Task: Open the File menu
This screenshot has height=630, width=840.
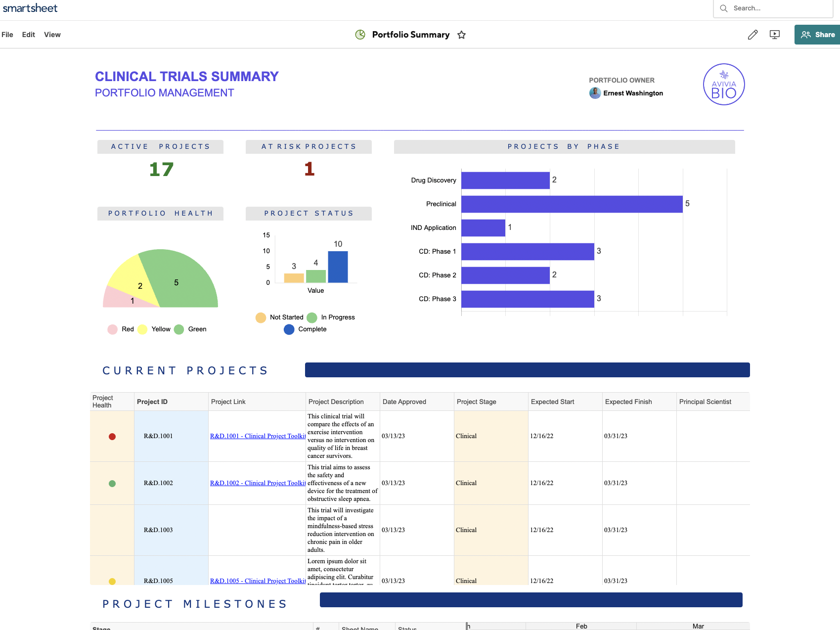Action: pyautogui.click(x=7, y=35)
